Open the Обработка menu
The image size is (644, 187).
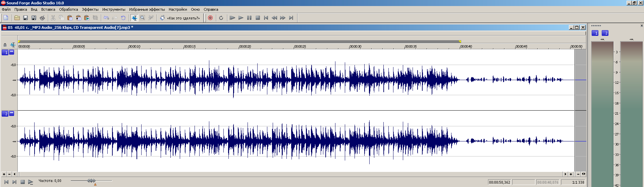68,9
